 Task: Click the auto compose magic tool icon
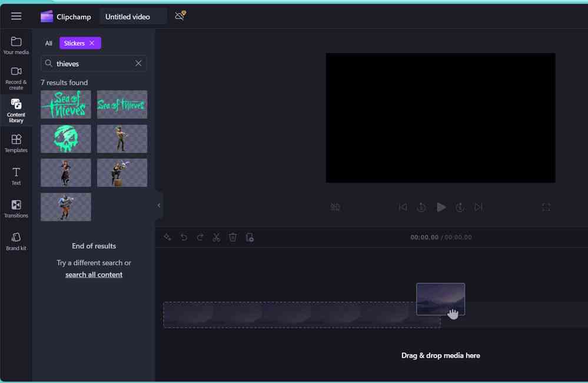168,237
